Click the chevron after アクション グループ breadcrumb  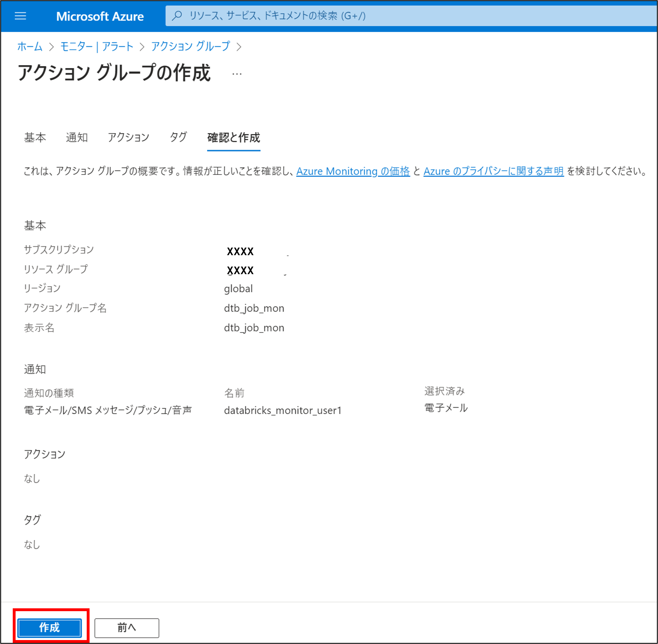coord(239,47)
